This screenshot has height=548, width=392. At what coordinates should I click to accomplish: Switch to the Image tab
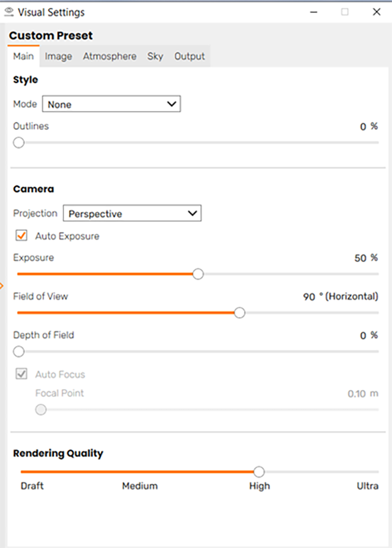tap(58, 56)
